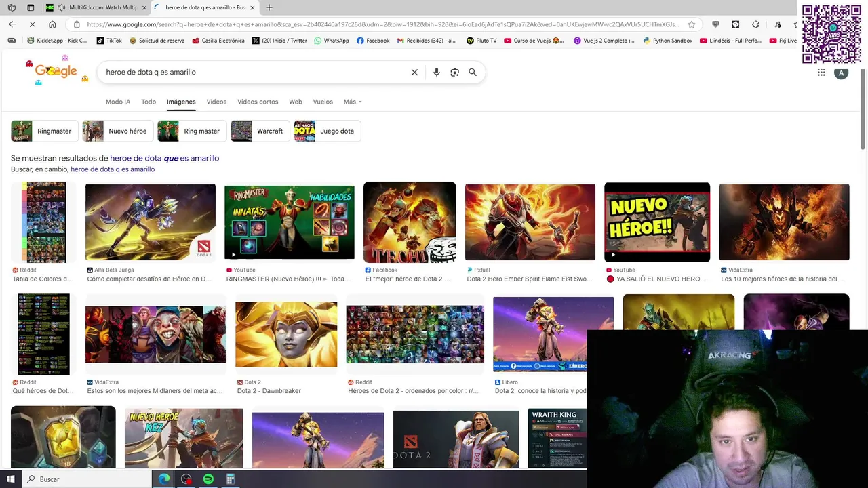Open the WRAITH KING image thumbnail

557,438
